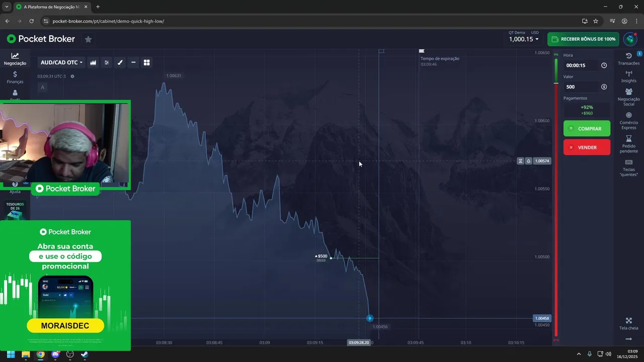Image resolution: width=644 pixels, height=362 pixels.
Task: Open the Windows Start menu
Action: point(11,354)
